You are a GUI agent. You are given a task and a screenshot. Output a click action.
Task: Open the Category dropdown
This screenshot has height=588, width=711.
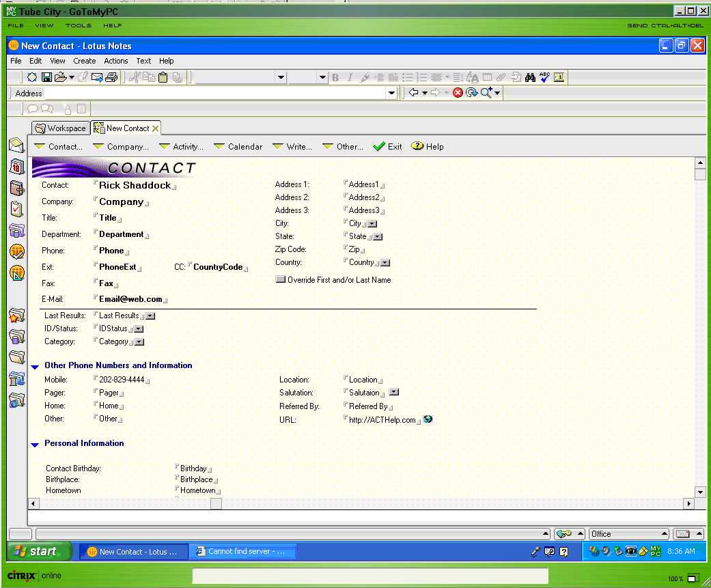tap(139, 342)
